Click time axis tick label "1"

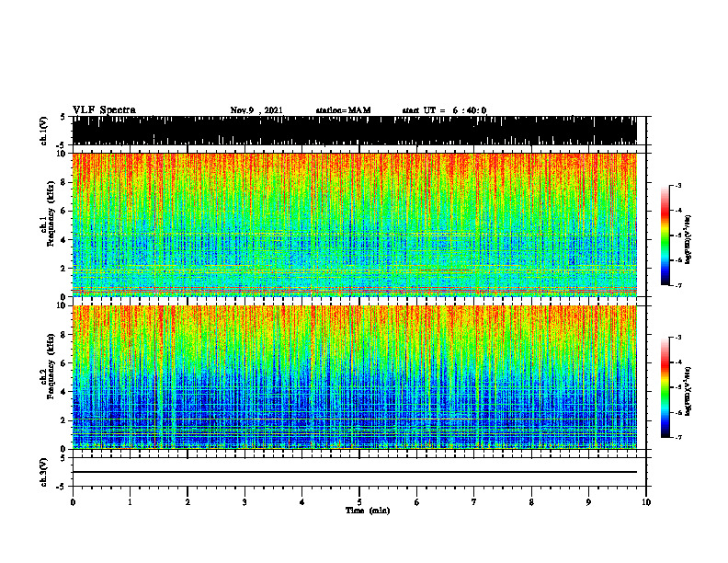pyautogui.click(x=130, y=502)
